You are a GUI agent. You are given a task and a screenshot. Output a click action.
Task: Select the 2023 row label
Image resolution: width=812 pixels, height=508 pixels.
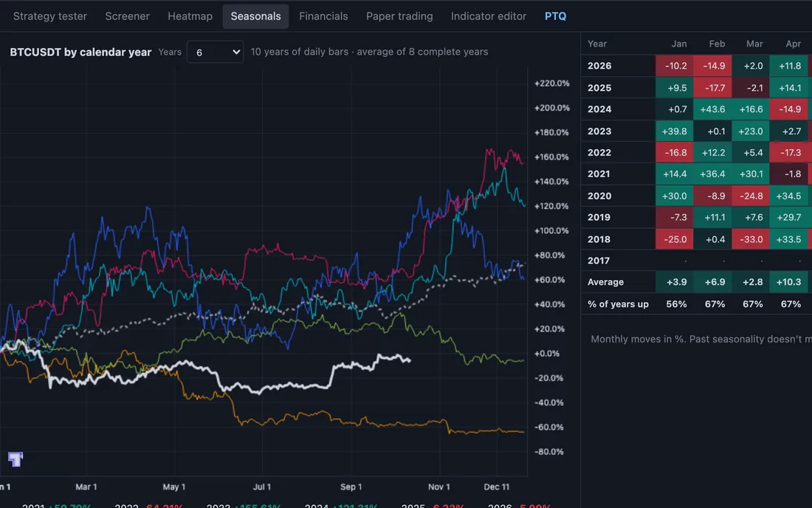599,131
